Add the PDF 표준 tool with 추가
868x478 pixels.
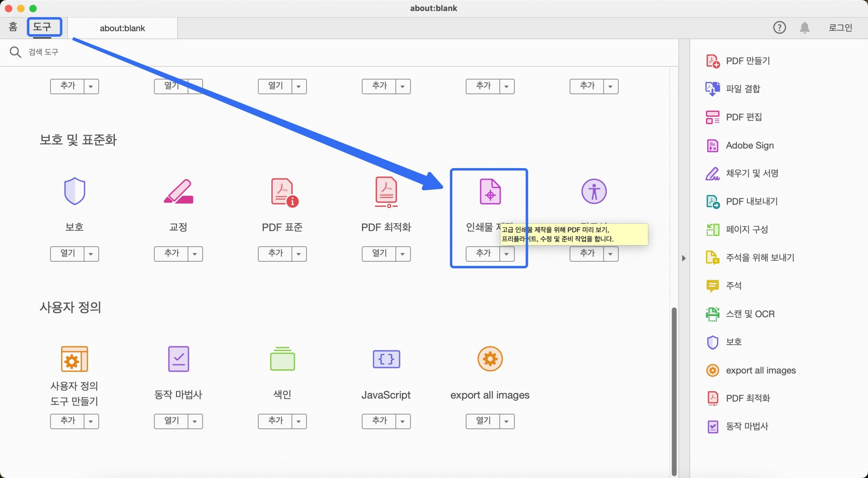coord(275,254)
